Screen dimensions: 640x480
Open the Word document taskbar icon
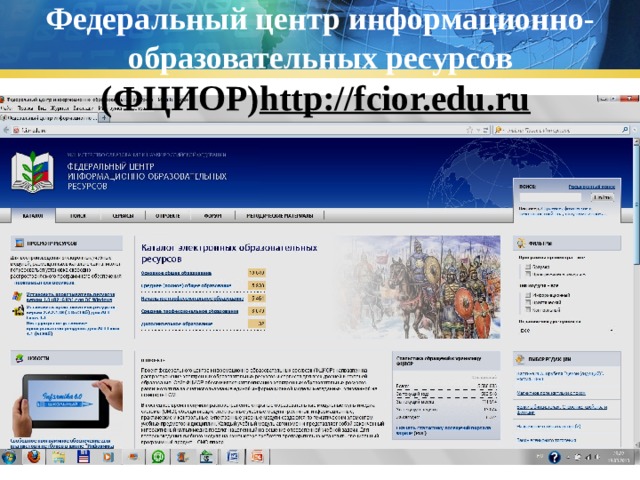click(232, 457)
